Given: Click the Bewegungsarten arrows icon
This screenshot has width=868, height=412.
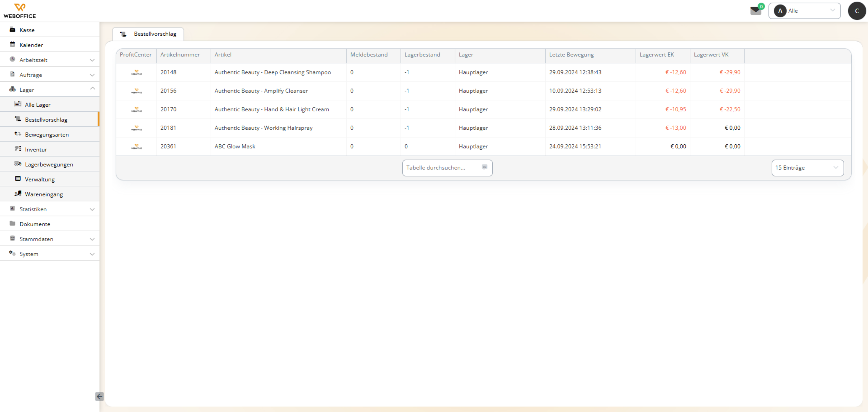Looking at the screenshot, I should tap(18, 134).
